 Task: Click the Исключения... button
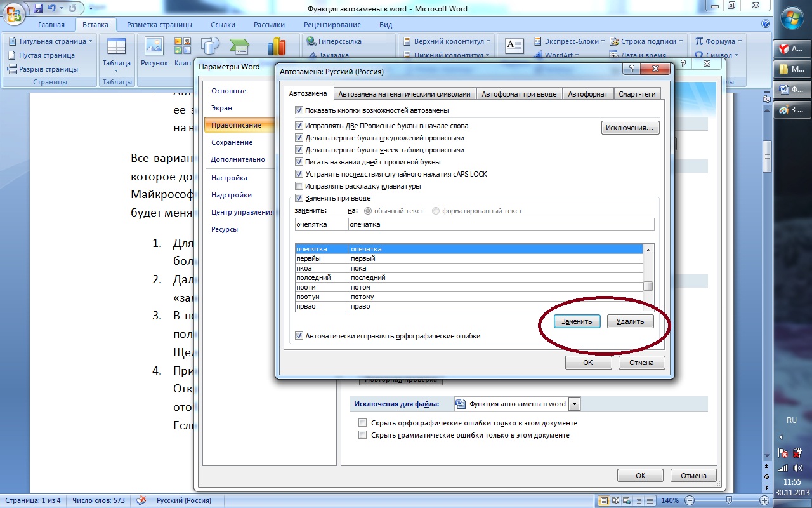[x=630, y=128]
